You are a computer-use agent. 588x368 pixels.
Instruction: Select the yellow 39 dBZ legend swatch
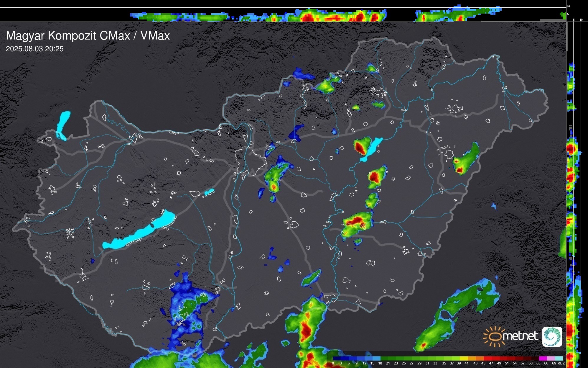click(463, 358)
